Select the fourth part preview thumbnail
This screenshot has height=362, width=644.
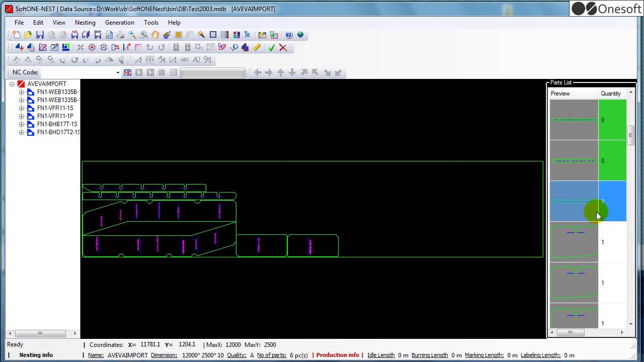[x=574, y=242]
